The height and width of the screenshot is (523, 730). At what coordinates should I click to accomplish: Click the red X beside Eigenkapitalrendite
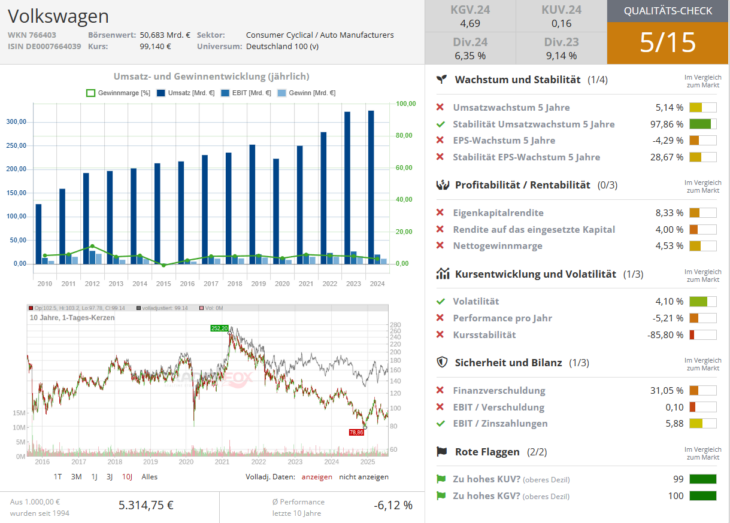(440, 212)
